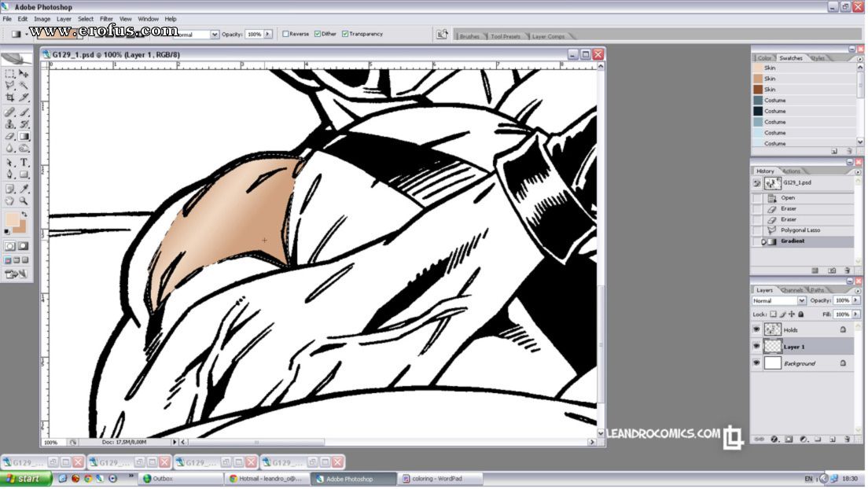Open document status bar info arrow
This screenshot has width=868, height=489.
point(175,442)
